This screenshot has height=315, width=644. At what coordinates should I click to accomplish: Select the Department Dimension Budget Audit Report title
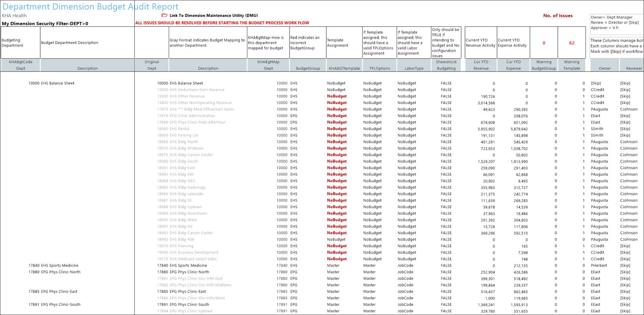(90, 7)
